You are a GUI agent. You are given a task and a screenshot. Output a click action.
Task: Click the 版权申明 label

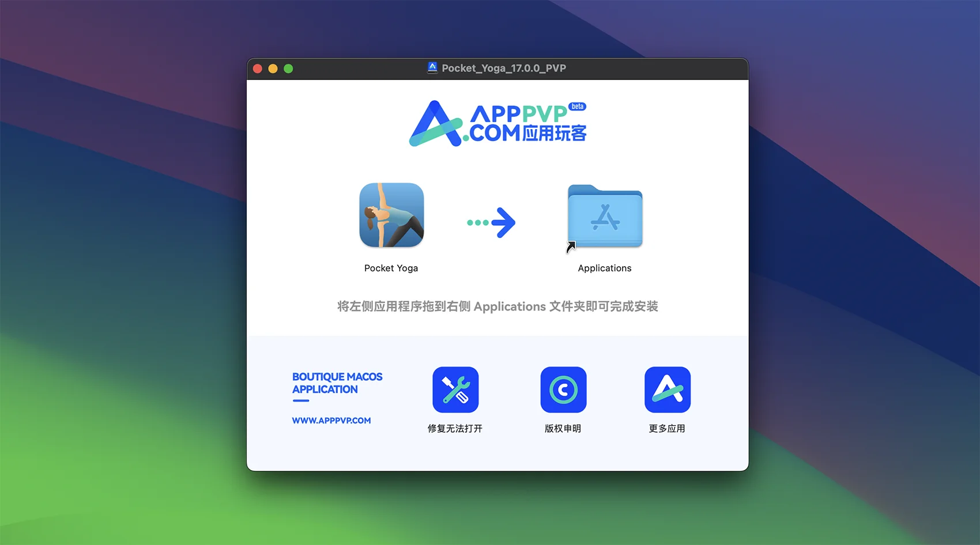coord(563,429)
